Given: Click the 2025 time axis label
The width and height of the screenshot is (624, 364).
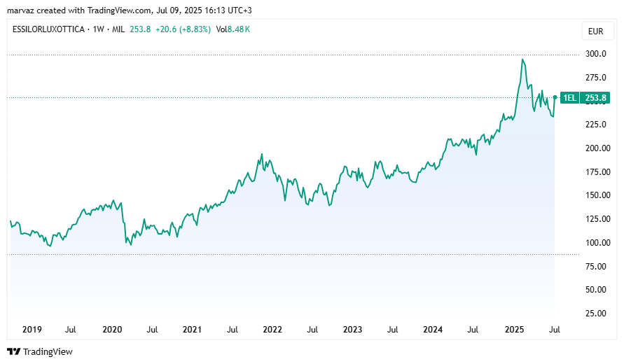Looking at the screenshot, I should tap(514, 330).
